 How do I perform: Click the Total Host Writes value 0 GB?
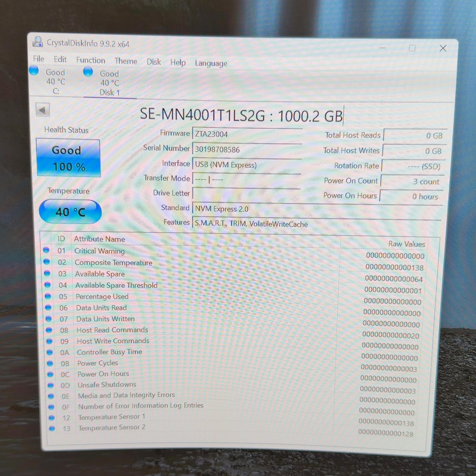[x=414, y=151]
